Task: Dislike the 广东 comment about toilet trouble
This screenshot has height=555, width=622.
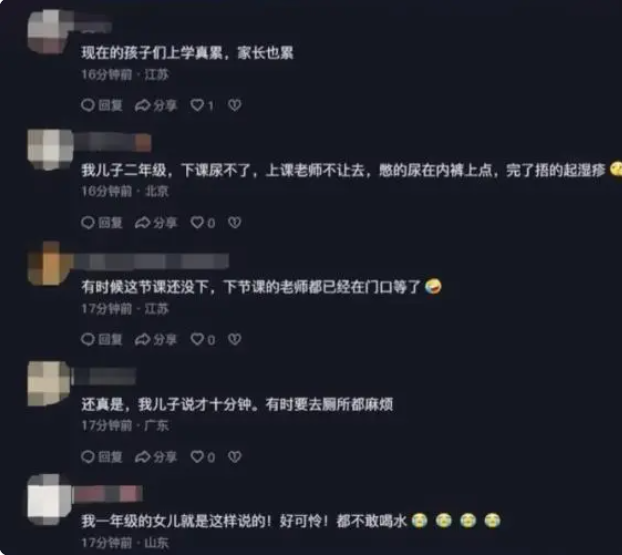Action: click(234, 457)
